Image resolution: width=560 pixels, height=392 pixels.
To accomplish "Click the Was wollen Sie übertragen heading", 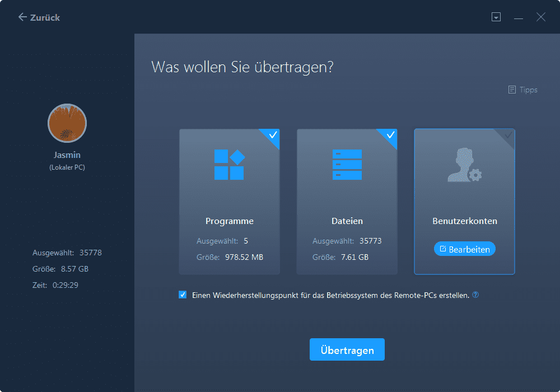I will point(242,67).
